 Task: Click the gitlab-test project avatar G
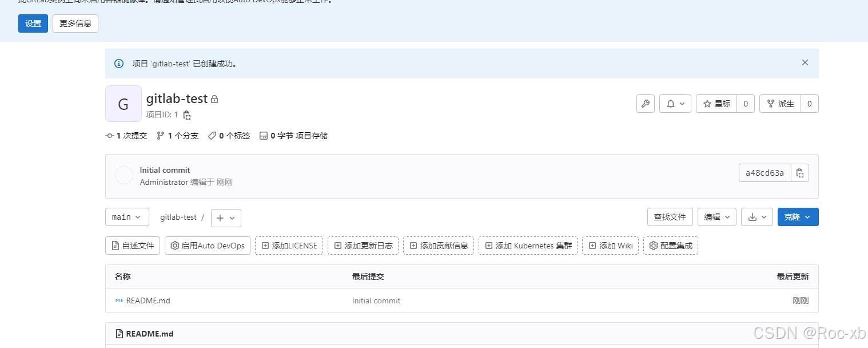(124, 104)
